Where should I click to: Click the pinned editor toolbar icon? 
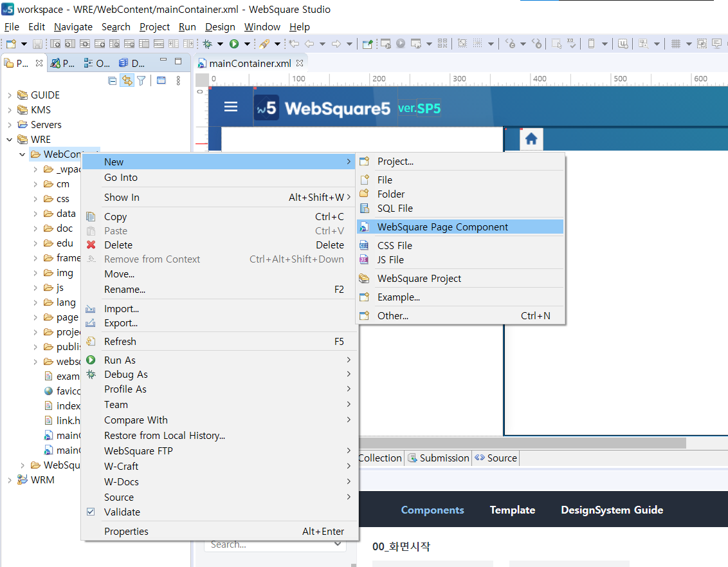[367, 44]
